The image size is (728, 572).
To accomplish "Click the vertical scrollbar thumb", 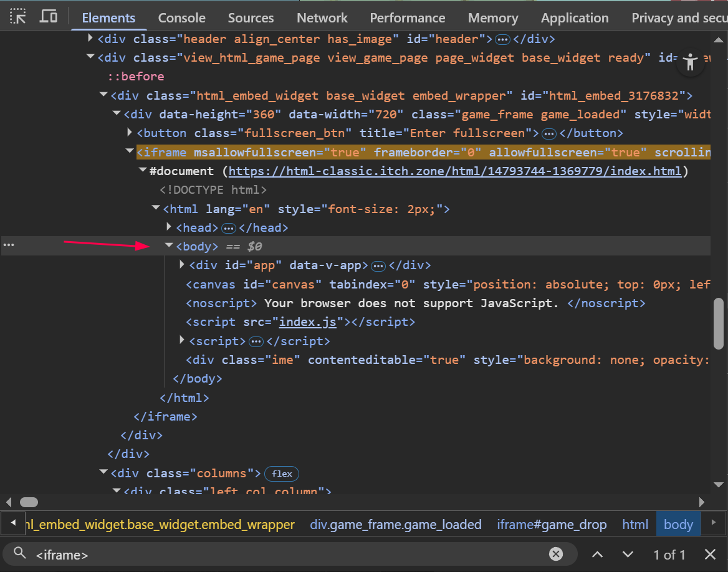I will (x=718, y=323).
